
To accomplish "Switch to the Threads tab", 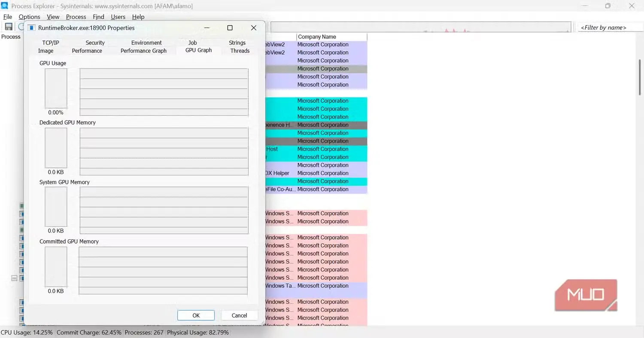I will click(x=240, y=51).
